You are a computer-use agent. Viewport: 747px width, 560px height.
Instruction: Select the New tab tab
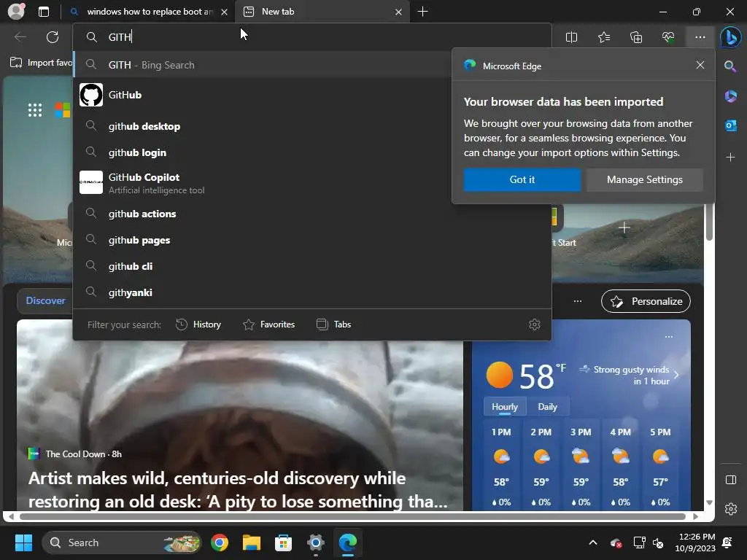pos(323,12)
